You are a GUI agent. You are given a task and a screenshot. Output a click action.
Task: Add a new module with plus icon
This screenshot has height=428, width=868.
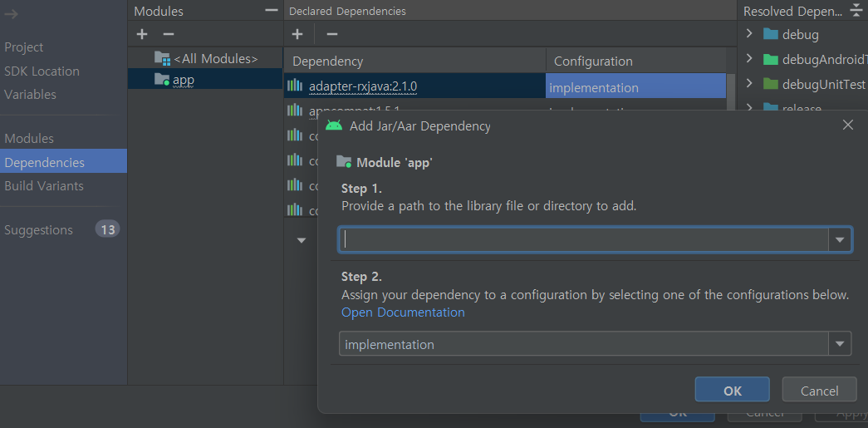(x=142, y=34)
